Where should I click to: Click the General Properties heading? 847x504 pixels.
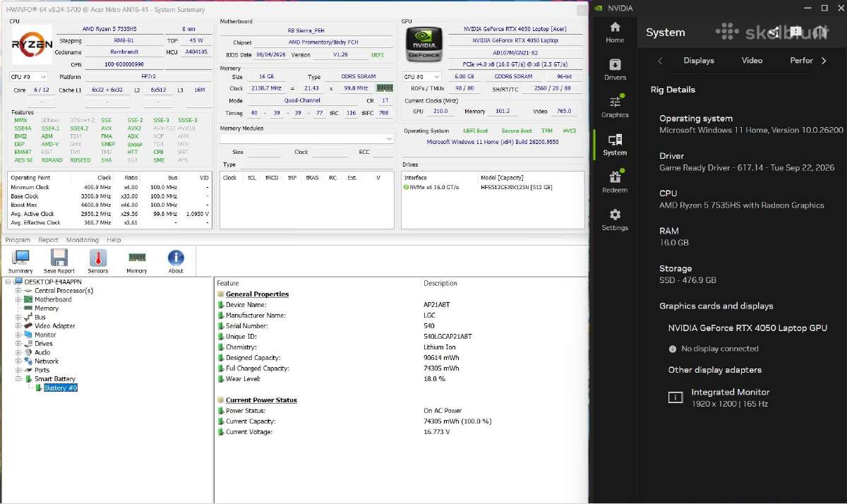point(257,294)
